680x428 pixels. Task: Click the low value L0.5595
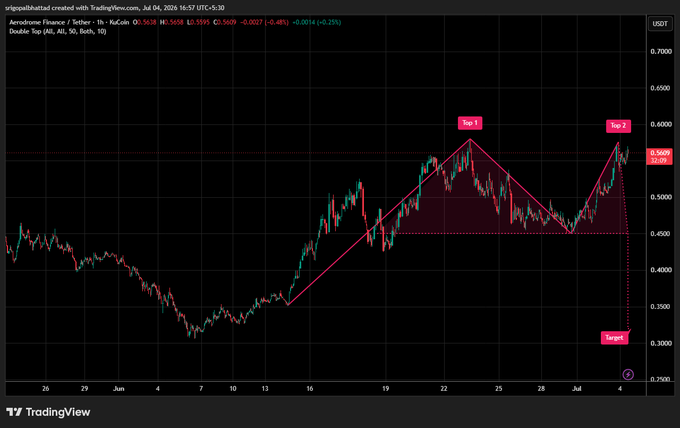(x=198, y=22)
